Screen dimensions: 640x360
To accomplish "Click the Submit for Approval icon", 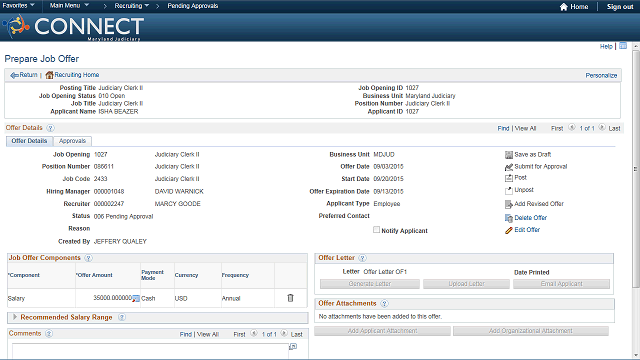I will (509, 167).
